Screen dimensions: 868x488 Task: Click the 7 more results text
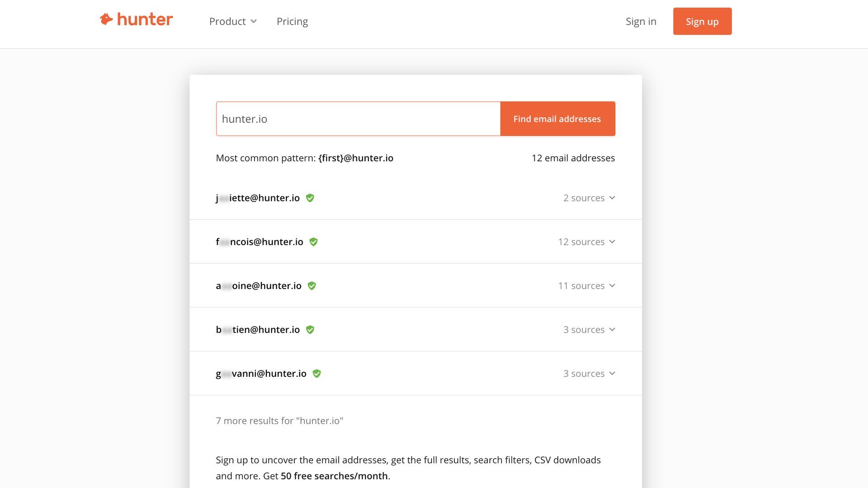(x=279, y=421)
